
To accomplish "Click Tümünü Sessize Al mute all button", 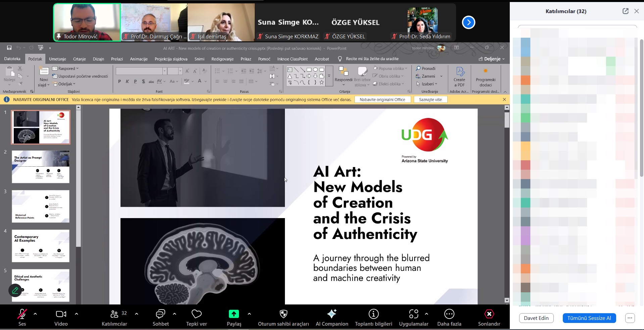I will click(x=589, y=318).
